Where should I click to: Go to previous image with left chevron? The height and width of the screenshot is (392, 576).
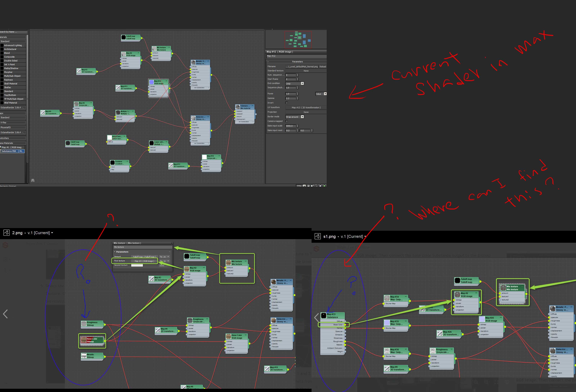tap(5, 314)
